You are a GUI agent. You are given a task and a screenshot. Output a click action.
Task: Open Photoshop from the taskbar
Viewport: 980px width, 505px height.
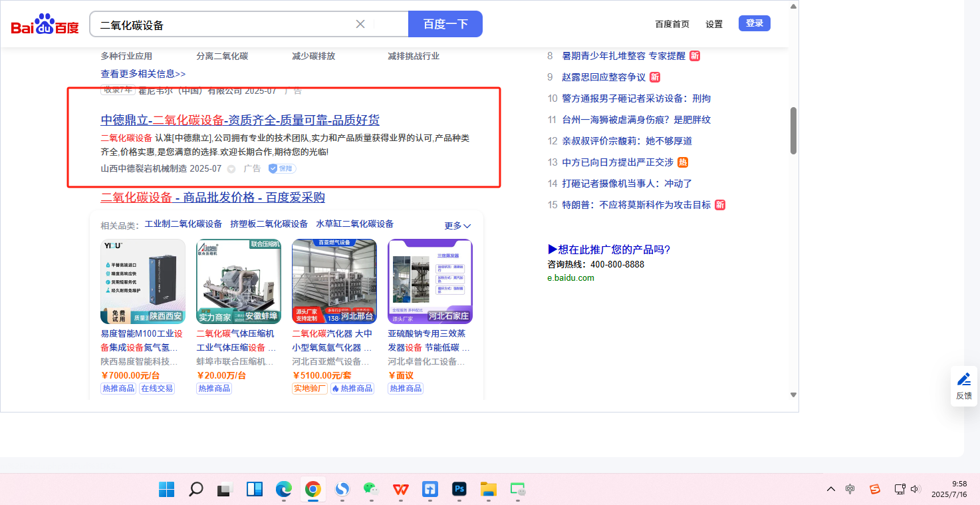[x=459, y=490]
